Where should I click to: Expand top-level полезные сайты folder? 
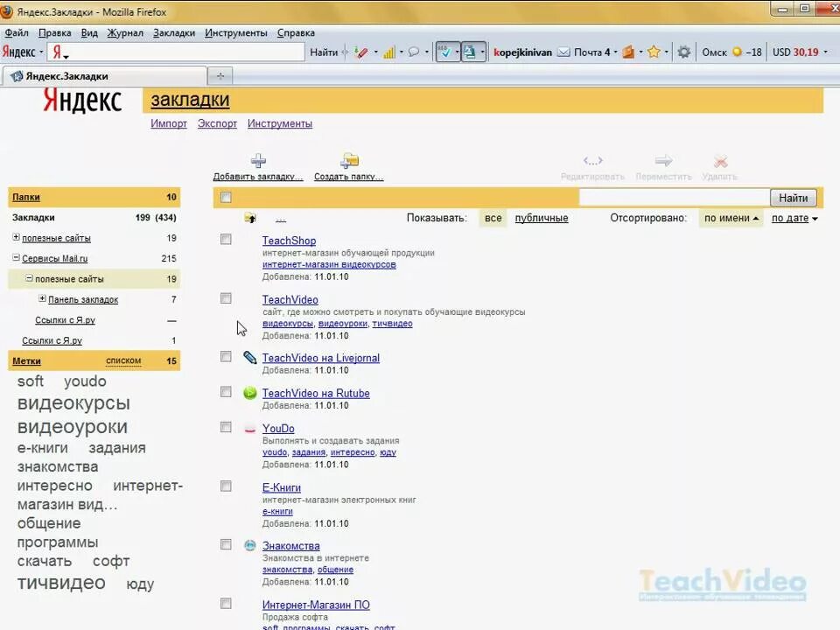coord(16,237)
